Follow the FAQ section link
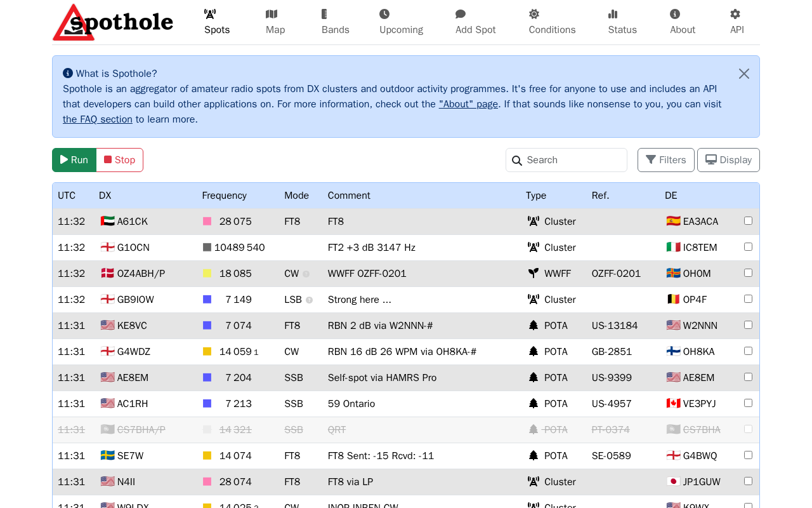 [x=98, y=119]
